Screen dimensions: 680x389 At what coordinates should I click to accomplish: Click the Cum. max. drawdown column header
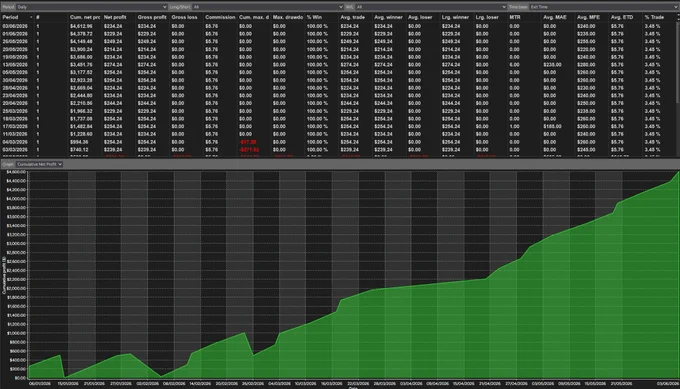[254, 17]
